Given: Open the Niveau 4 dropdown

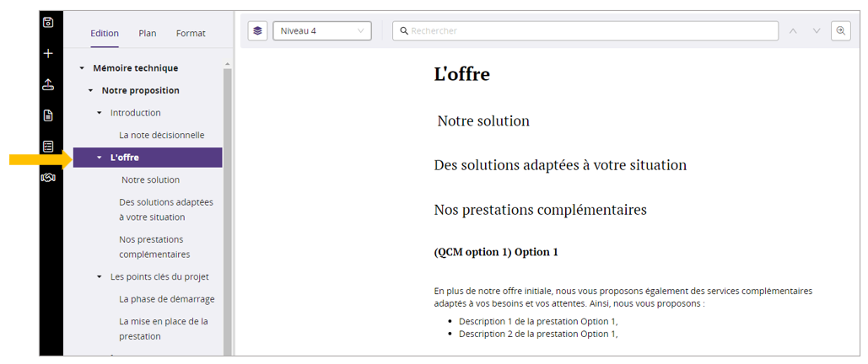Looking at the screenshot, I should [x=321, y=31].
